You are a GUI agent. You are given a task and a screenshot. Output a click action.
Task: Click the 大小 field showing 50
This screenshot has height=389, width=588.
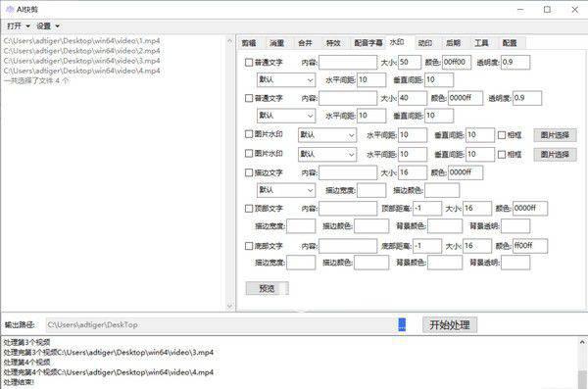tap(410, 63)
